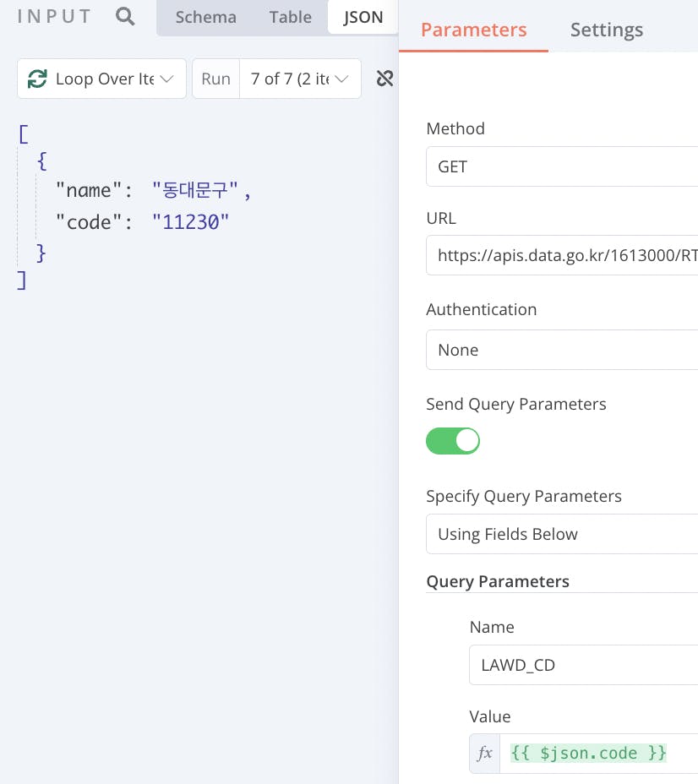
Task: Expand the "7 of 7" run selector
Action: [299, 79]
